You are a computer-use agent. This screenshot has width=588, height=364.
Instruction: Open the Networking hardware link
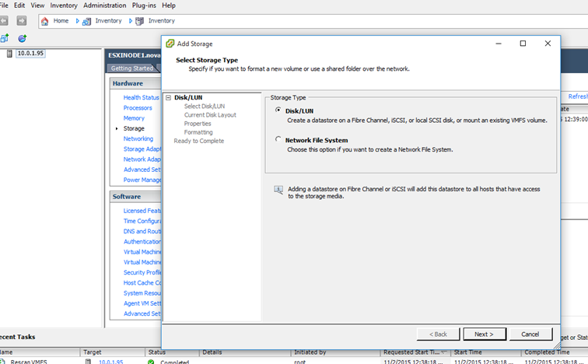(x=138, y=138)
